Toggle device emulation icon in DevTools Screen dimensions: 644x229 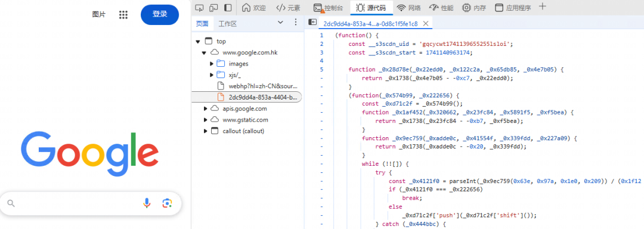[x=213, y=7]
